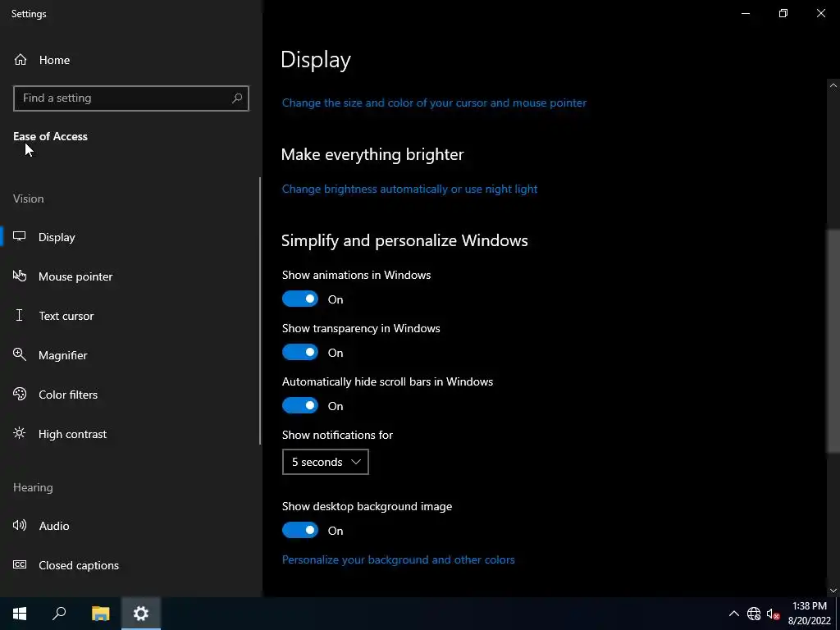
Task: Click the Home icon in sidebar
Action: [21, 59]
